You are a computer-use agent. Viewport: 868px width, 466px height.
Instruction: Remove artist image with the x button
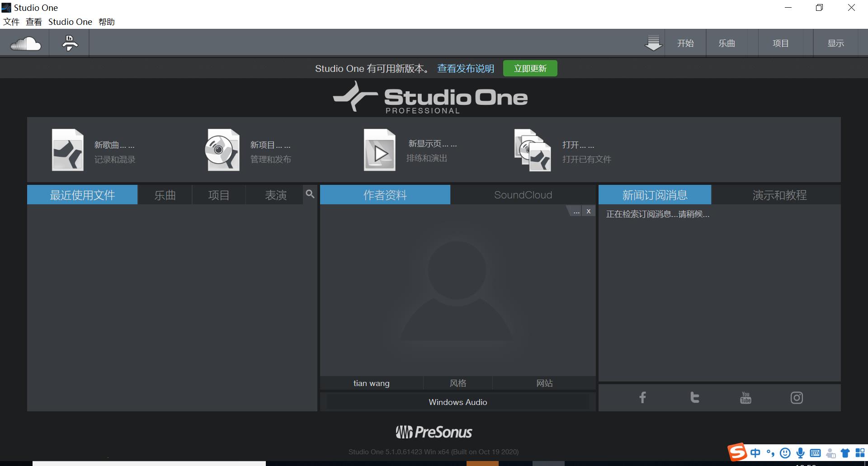pyautogui.click(x=589, y=211)
